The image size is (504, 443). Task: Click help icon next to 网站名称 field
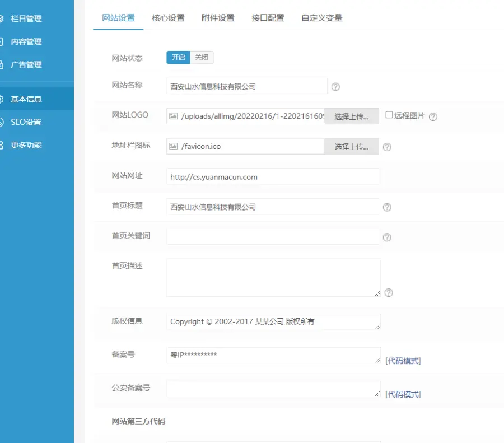[x=335, y=87]
